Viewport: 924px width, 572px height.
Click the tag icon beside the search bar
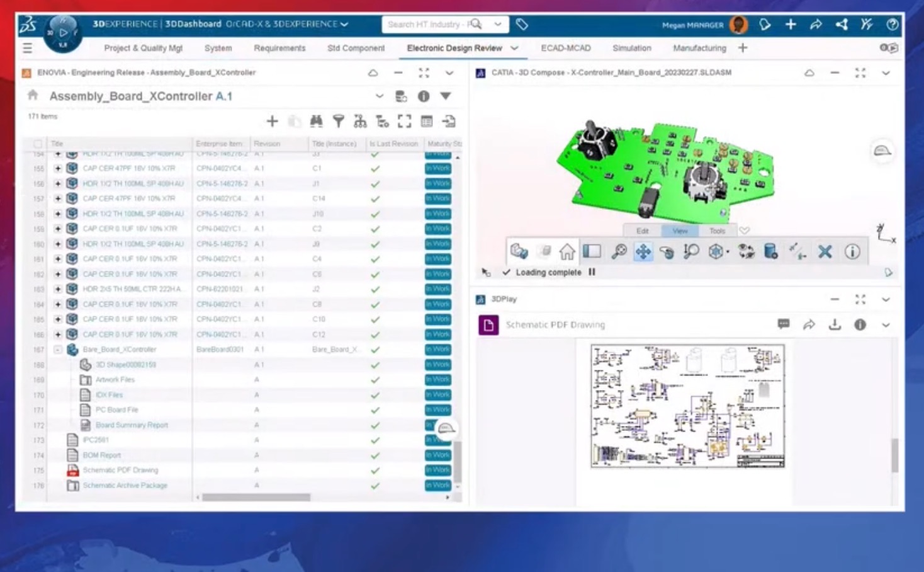click(522, 25)
